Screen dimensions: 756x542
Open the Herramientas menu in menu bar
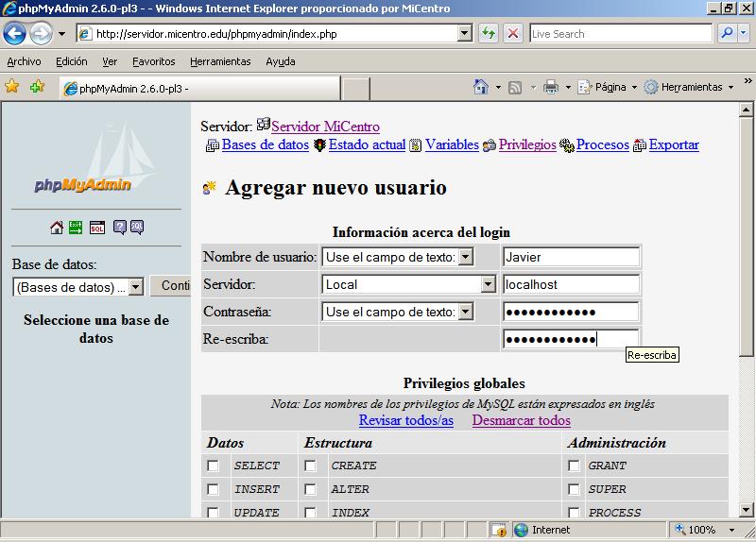coord(220,61)
